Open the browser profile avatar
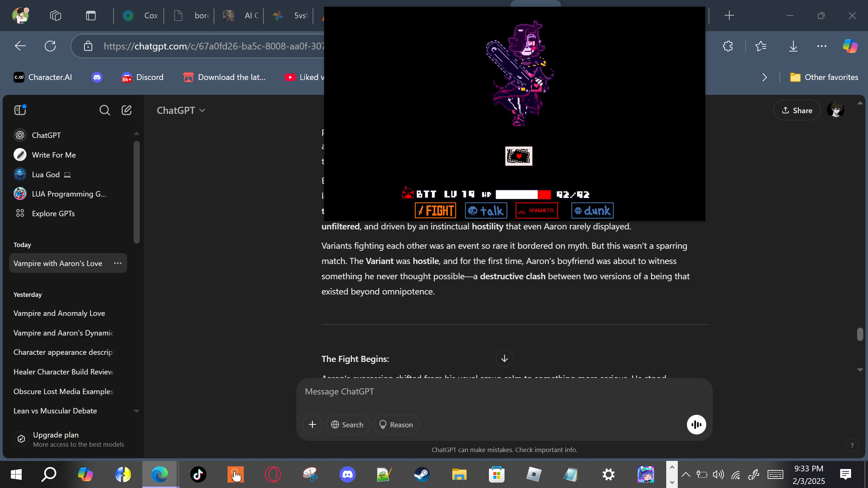 tap(20, 16)
